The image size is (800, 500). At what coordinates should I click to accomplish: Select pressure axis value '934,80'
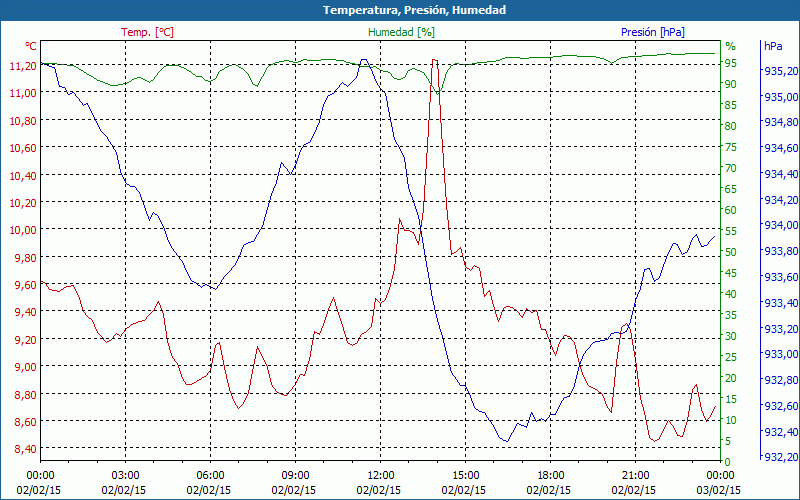coord(781,122)
